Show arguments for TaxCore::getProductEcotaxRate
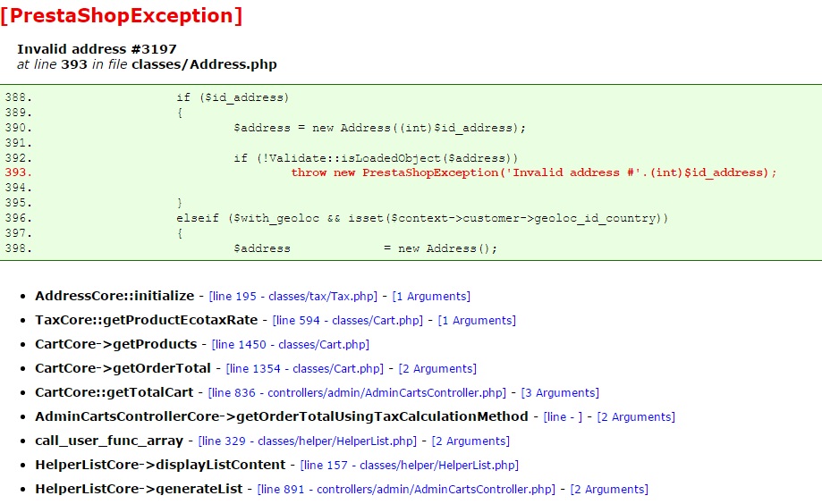The image size is (822, 504). click(477, 321)
